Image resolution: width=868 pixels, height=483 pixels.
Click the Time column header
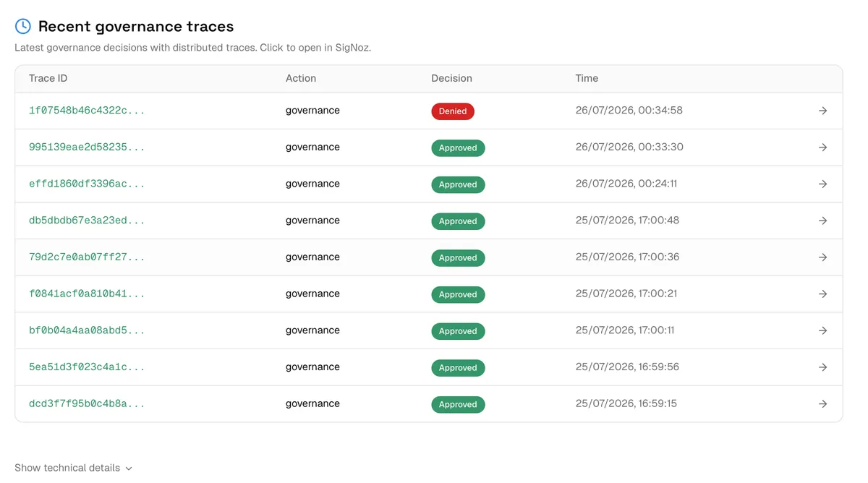pyautogui.click(x=587, y=78)
